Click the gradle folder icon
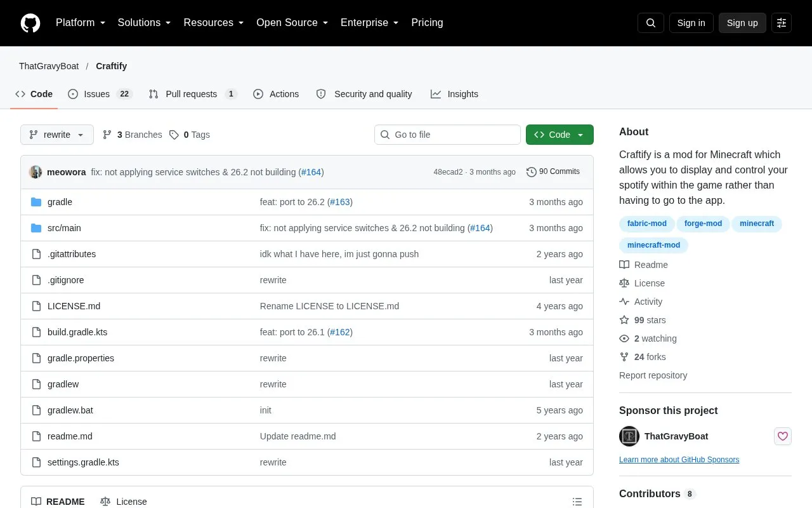Viewport: 812px width, 508px height. [x=36, y=202]
